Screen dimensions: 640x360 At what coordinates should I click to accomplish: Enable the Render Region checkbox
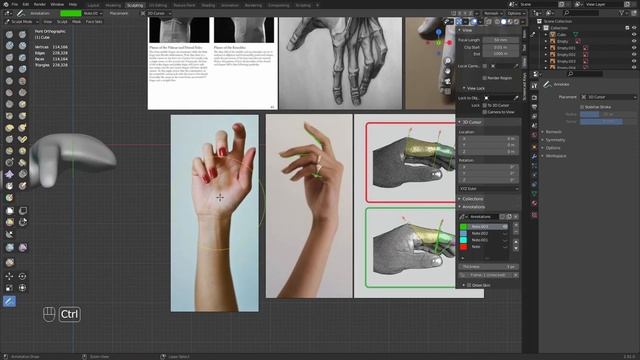(484, 78)
